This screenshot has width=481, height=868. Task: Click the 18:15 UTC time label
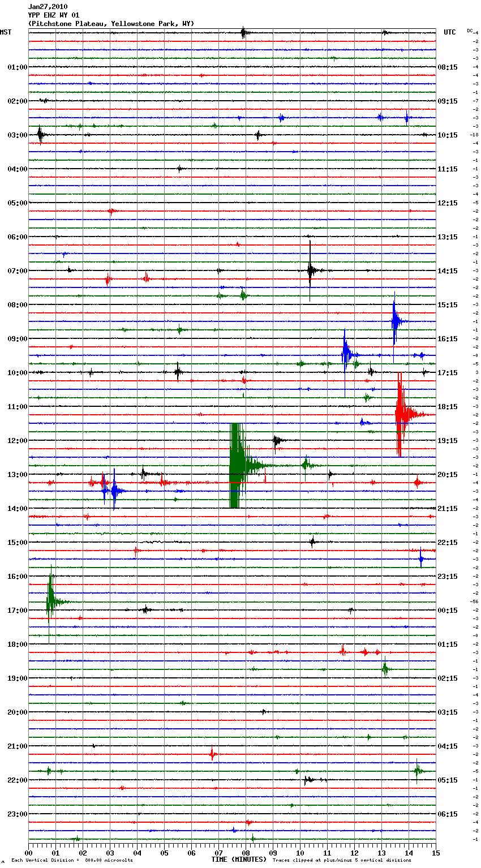click(448, 407)
